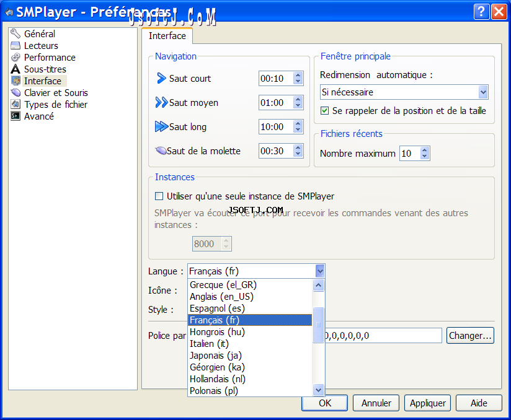Click Changer... font button

470,335
